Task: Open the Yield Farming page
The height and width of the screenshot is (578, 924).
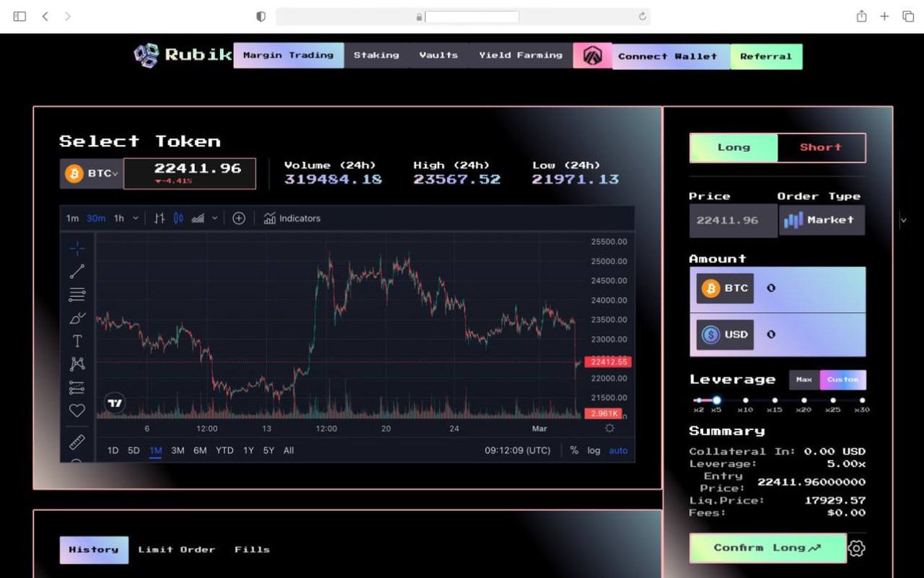Action: (x=521, y=55)
